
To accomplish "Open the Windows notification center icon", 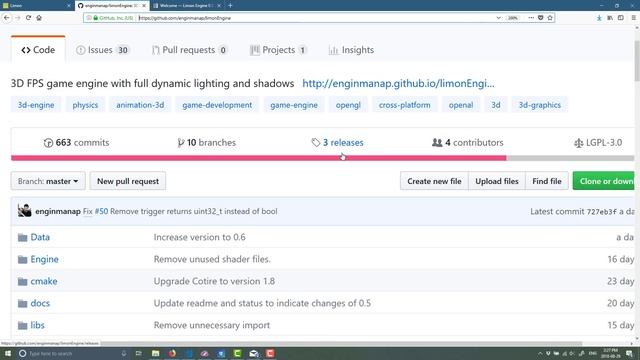I will point(629,353).
